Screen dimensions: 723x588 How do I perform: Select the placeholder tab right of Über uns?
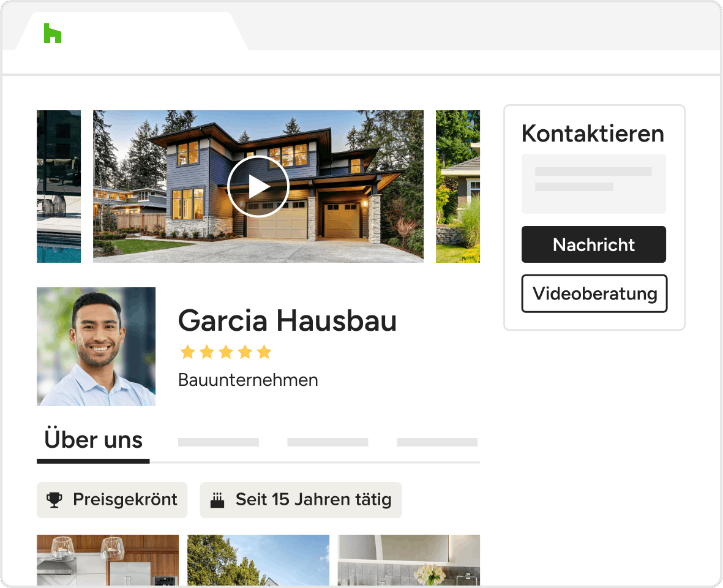(219, 442)
